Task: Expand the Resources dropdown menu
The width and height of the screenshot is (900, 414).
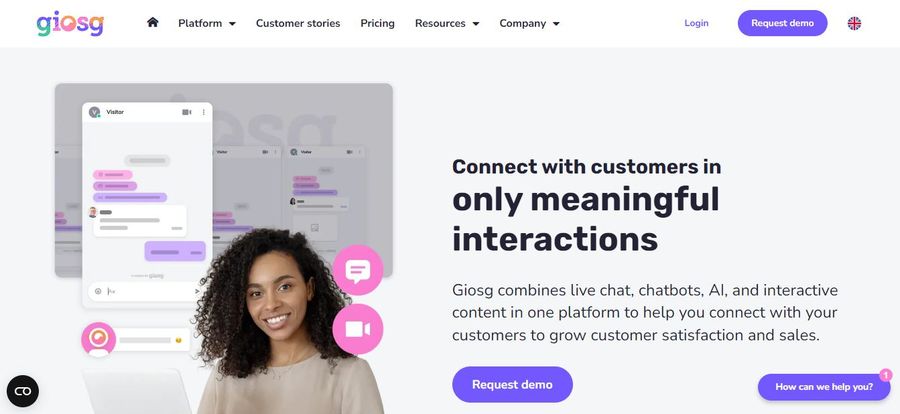Action: (x=447, y=24)
